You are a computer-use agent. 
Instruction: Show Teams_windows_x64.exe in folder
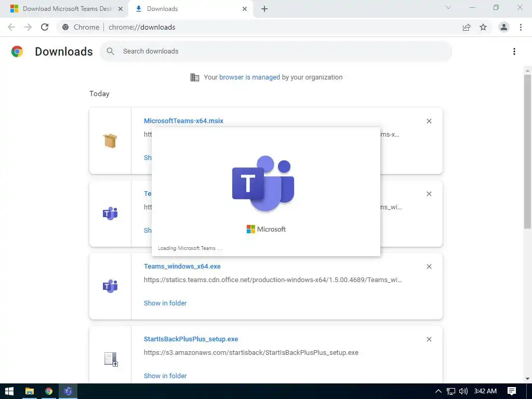(165, 303)
